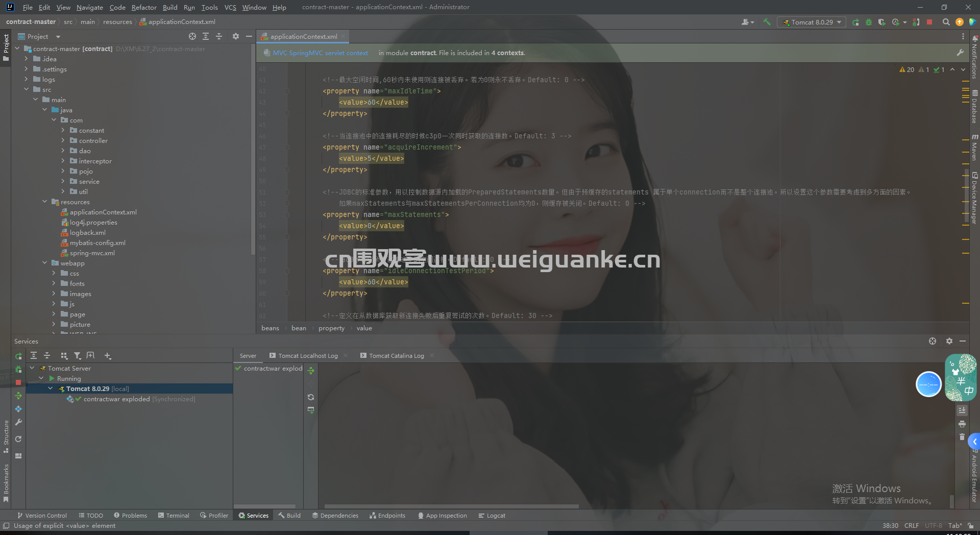Open the Refactor menu
Image resolution: width=980 pixels, height=535 pixels.
(144, 7)
